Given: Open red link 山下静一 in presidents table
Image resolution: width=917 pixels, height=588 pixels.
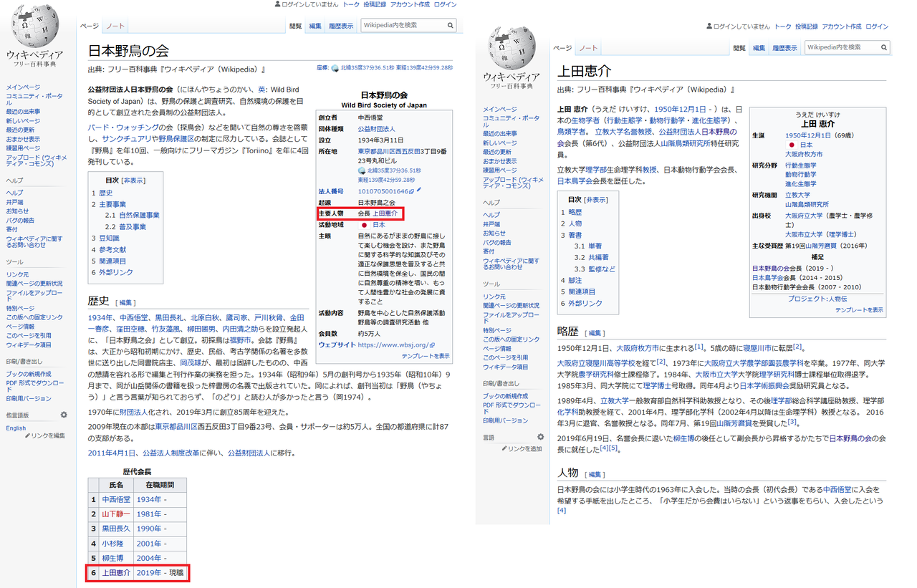Looking at the screenshot, I should click(116, 514).
